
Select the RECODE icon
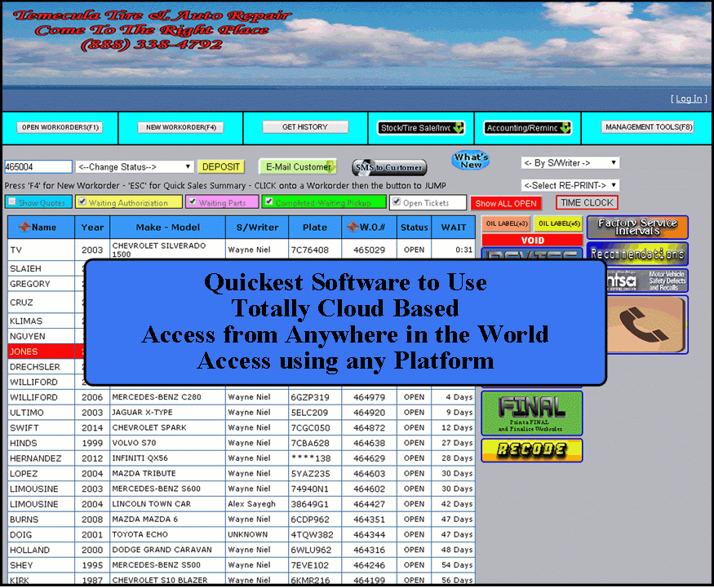(x=531, y=449)
